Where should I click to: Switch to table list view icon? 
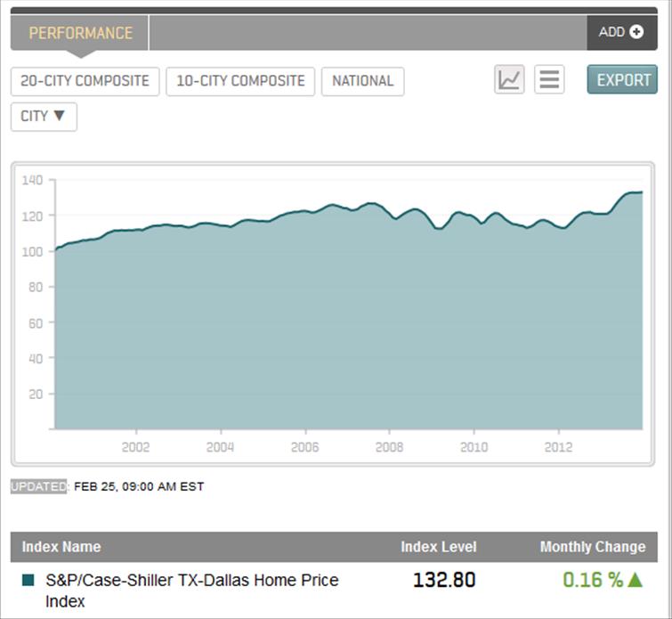549,80
